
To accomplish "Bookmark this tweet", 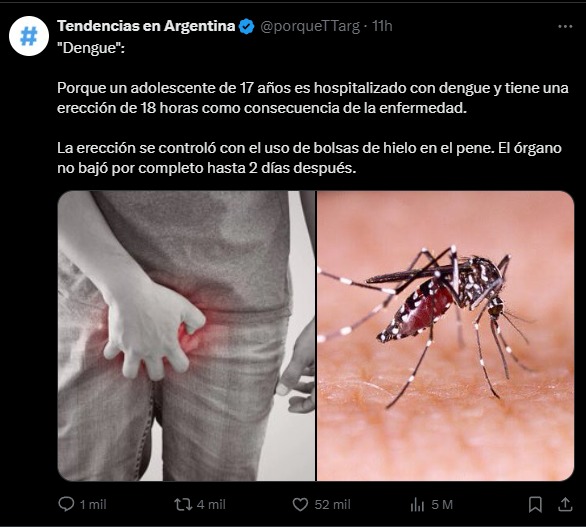I will point(535,505).
